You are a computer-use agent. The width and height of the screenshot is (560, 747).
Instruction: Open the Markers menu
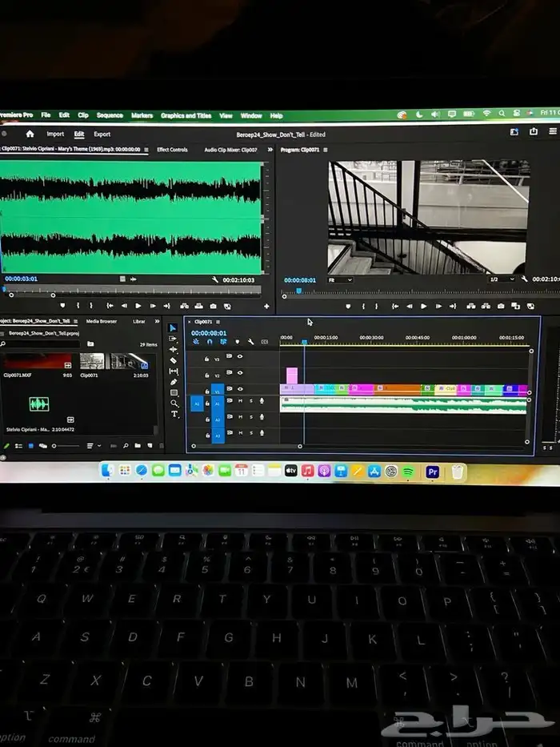click(142, 115)
